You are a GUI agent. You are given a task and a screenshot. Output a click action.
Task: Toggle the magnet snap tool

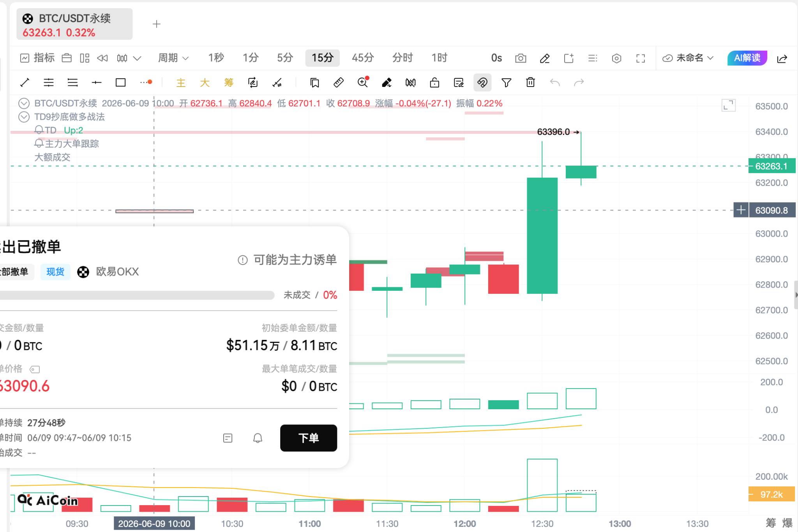click(x=482, y=83)
